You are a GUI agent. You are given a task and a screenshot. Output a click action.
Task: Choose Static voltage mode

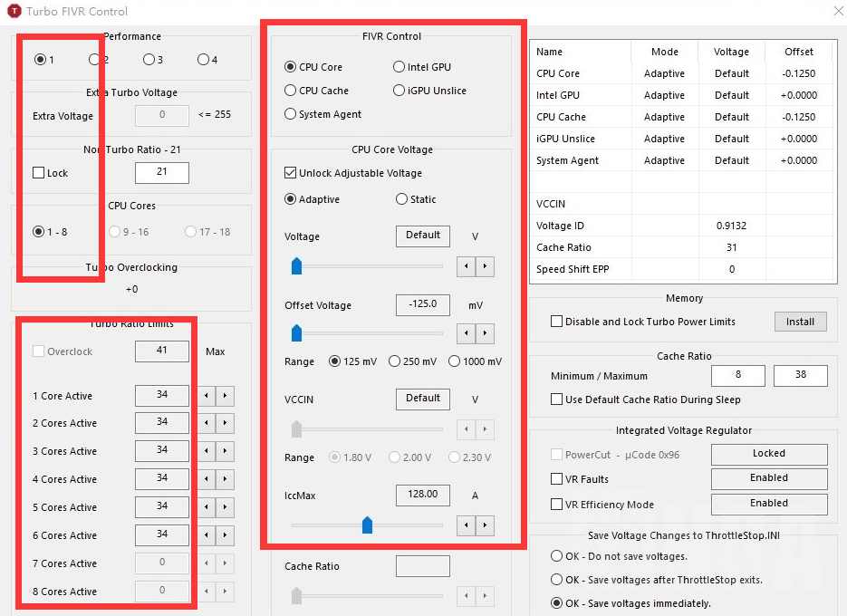[x=401, y=199]
